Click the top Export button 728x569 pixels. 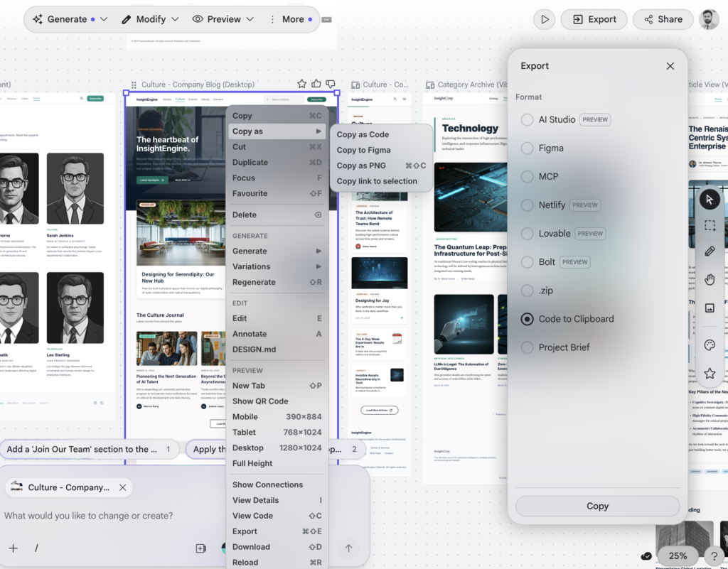coord(594,19)
